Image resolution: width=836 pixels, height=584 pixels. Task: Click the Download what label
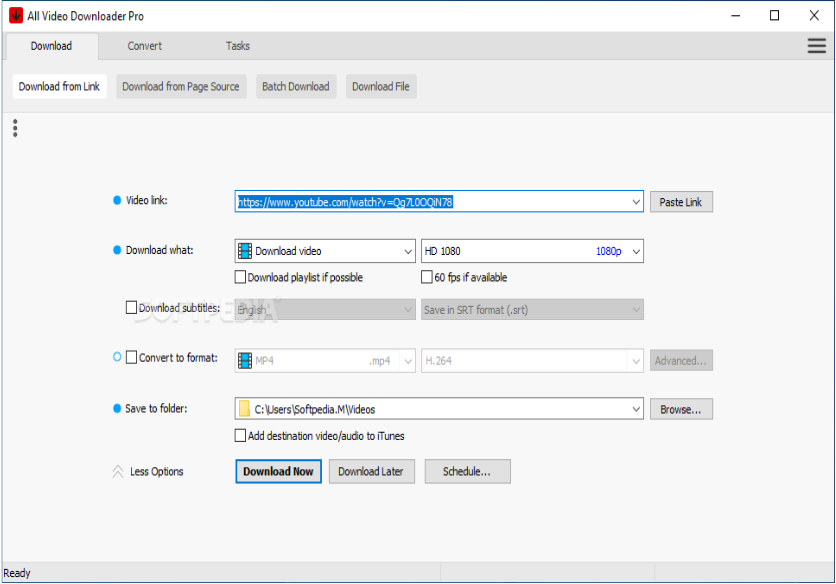[x=159, y=250]
